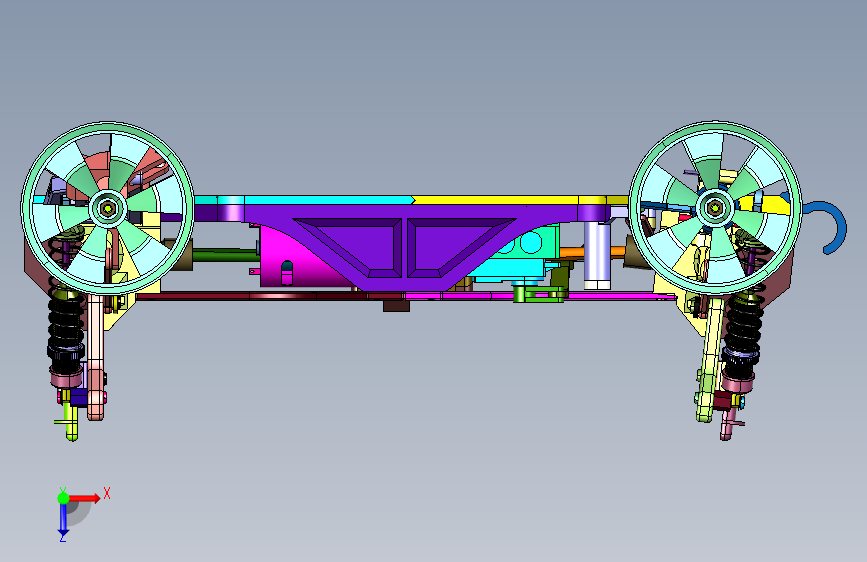Image resolution: width=867 pixels, height=562 pixels.
Task: Select the green bracket under the gearbox
Action: coord(539,293)
